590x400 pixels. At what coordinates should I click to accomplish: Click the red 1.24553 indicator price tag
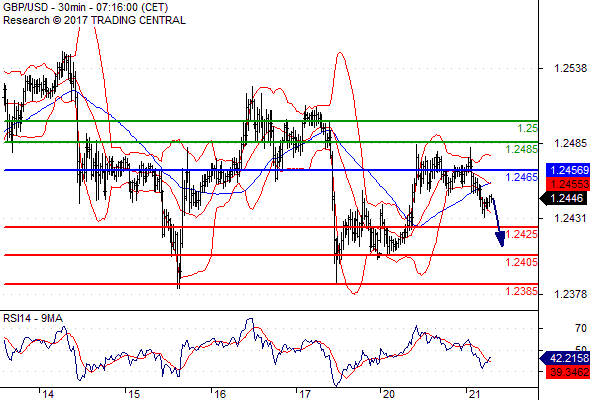(x=567, y=184)
